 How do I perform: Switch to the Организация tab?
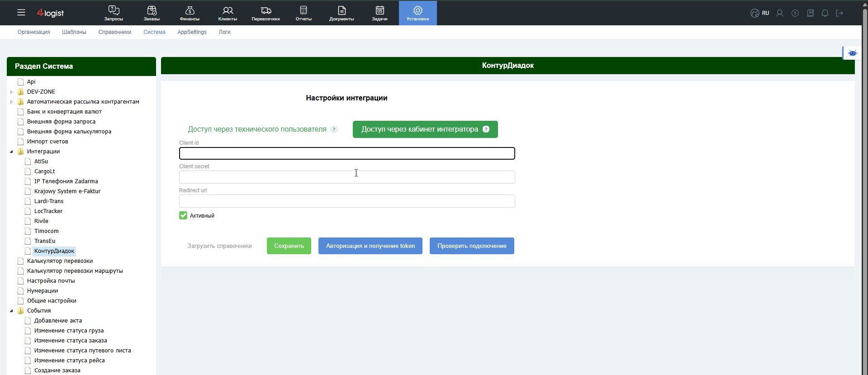34,32
